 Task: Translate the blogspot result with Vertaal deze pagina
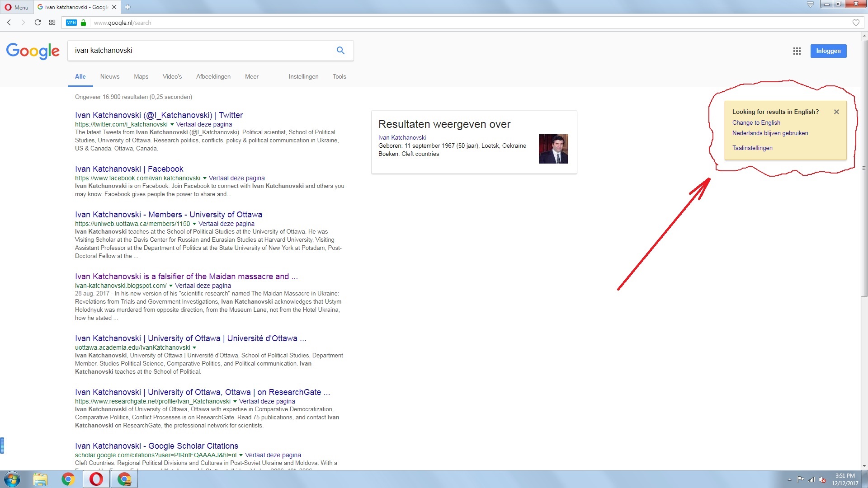click(203, 286)
